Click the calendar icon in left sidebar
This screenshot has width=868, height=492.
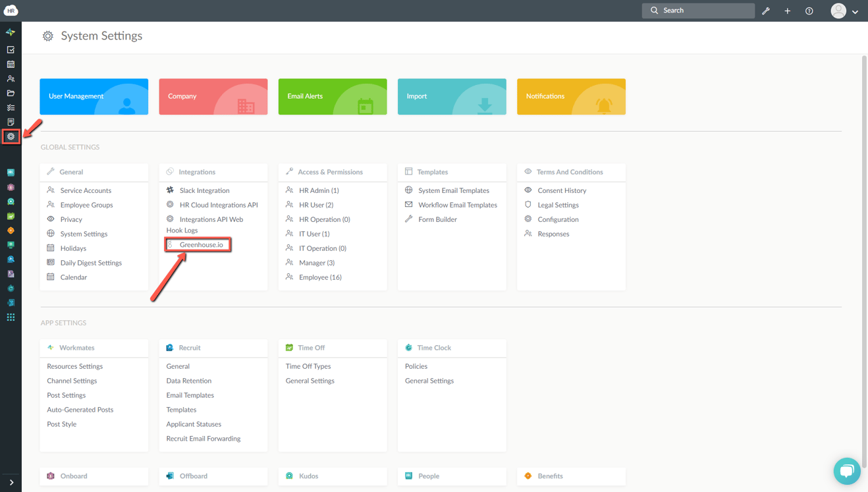pos(11,65)
